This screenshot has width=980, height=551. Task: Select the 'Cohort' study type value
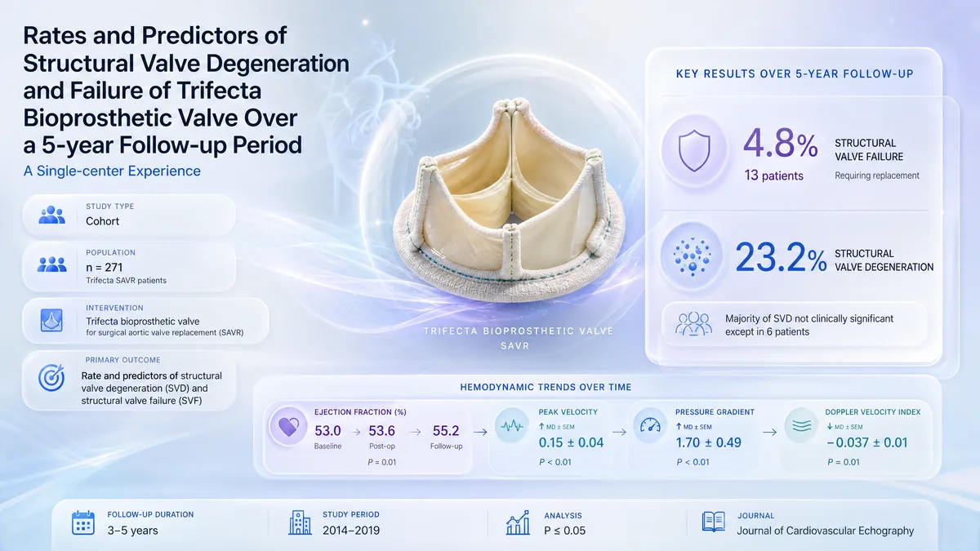click(x=103, y=220)
